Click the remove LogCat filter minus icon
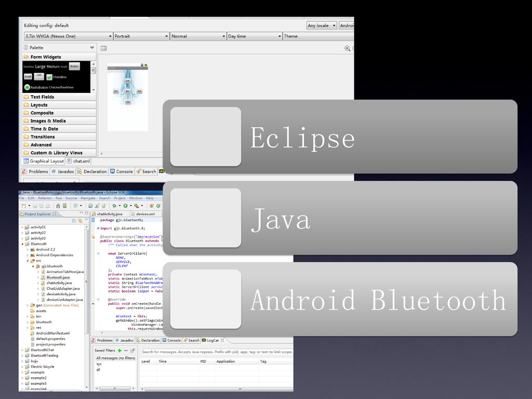The width and height of the screenshot is (532, 399). [126, 351]
